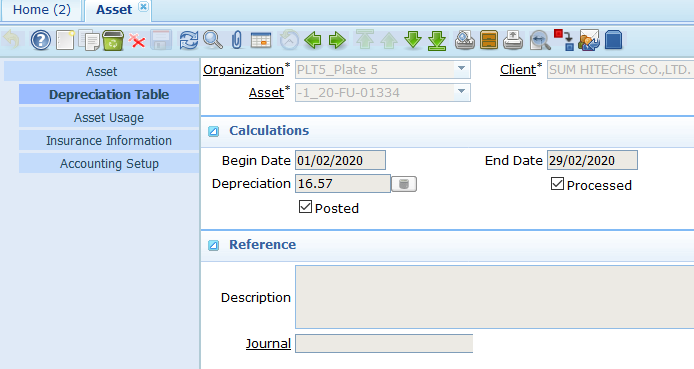694x369 pixels.
Task: Collapse the Calculations section
Action: click(x=213, y=131)
